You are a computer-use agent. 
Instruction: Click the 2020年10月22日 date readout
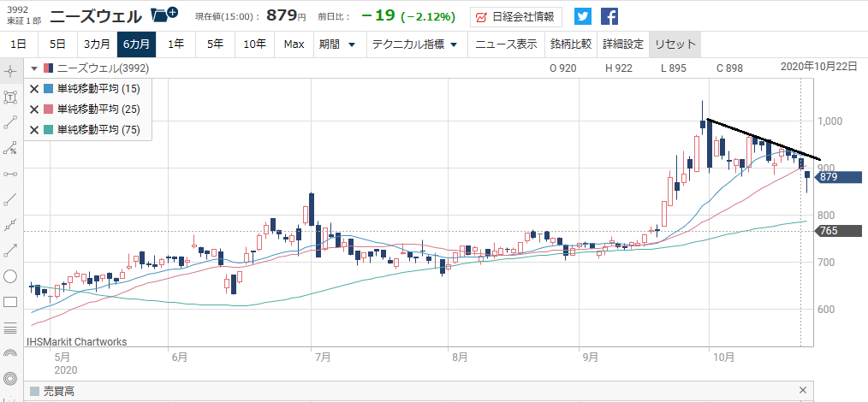[x=819, y=67]
